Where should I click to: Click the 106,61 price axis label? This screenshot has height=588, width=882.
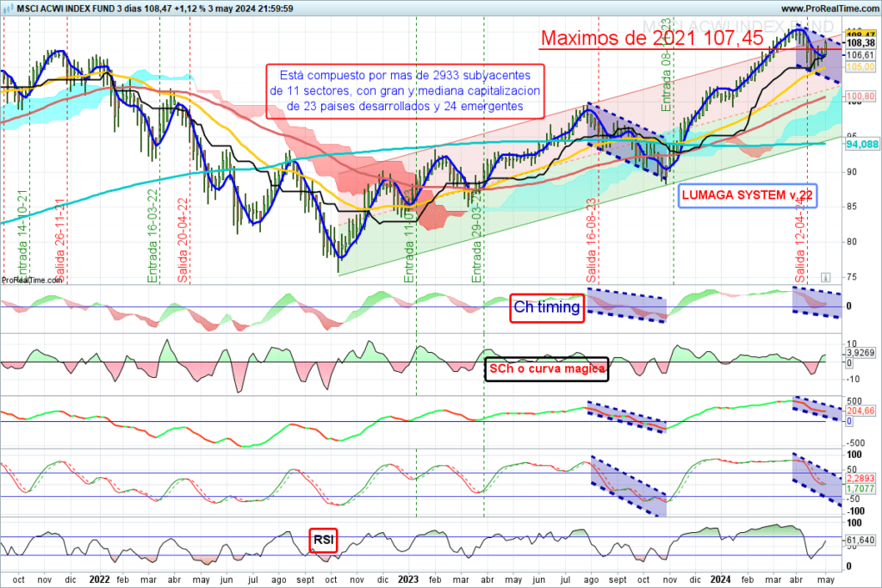coord(860,55)
